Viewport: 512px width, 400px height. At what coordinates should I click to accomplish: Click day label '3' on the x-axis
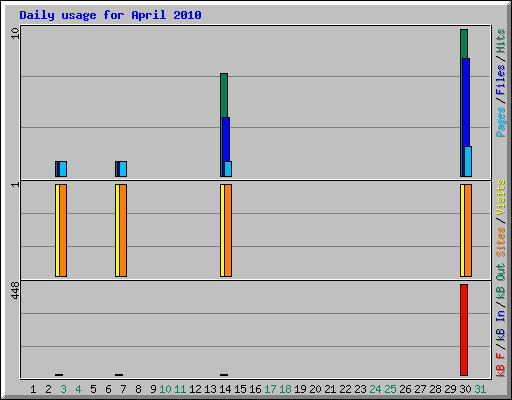(x=63, y=389)
